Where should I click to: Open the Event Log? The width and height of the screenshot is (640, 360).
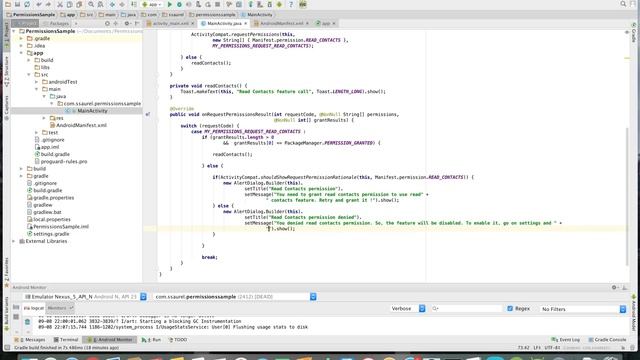pyautogui.click(x=566, y=340)
